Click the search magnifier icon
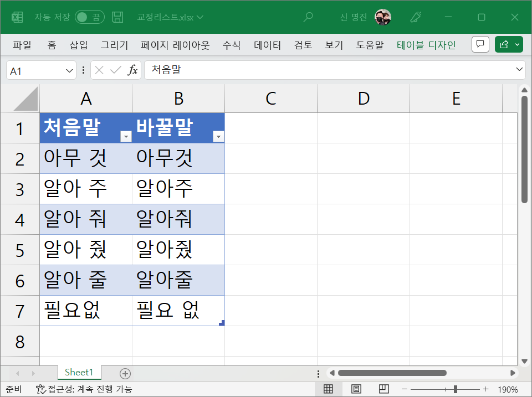The height and width of the screenshot is (397, 532). coord(308,17)
